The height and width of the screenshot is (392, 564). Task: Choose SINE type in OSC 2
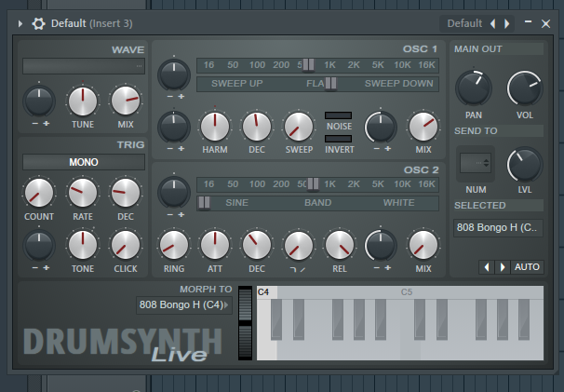pos(237,203)
